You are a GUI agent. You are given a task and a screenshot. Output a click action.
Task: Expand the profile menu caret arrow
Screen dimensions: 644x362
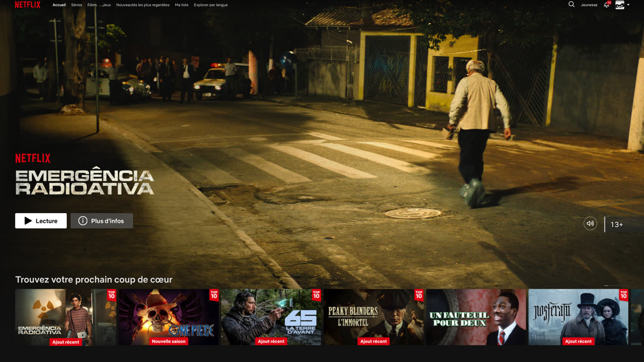[628, 5]
